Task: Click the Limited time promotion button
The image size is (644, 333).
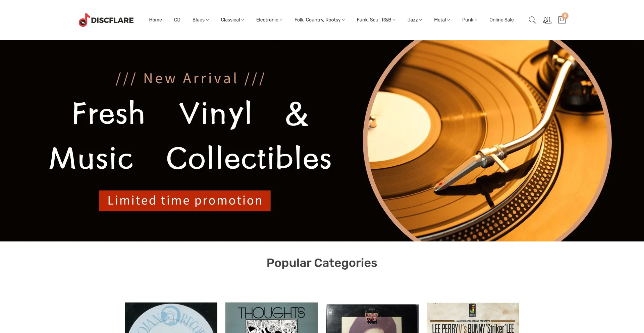Action: (185, 201)
